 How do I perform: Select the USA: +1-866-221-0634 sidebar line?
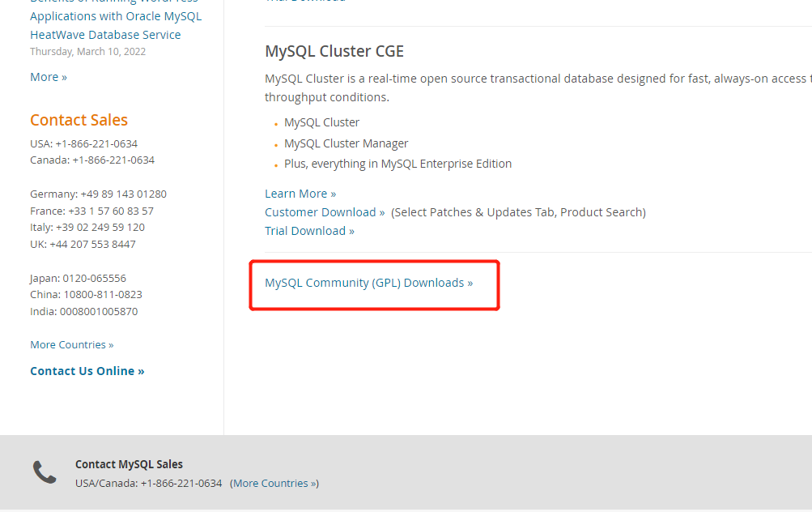pyautogui.click(x=84, y=143)
